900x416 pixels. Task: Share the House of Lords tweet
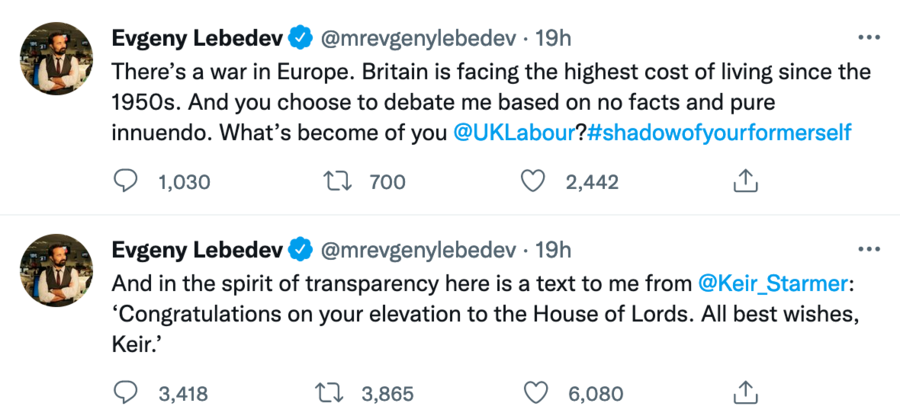click(744, 393)
